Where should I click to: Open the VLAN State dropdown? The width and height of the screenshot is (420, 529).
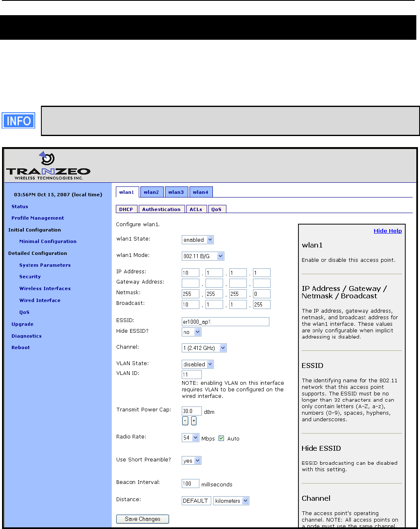[198, 364]
